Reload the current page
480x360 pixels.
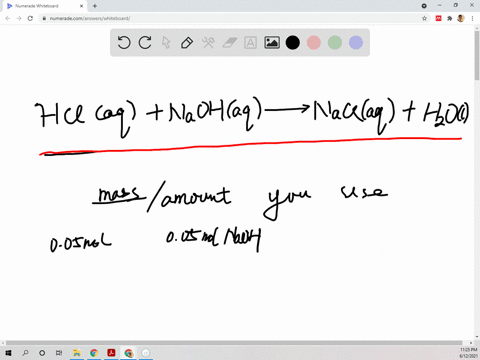pyautogui.click(x=30, y=18)
